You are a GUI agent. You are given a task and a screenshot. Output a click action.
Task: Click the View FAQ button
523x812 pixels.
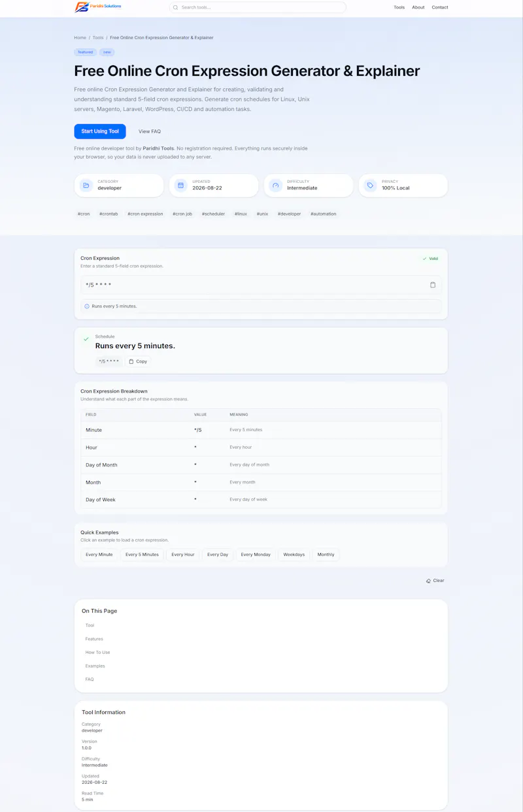click(x=150, y=131)
